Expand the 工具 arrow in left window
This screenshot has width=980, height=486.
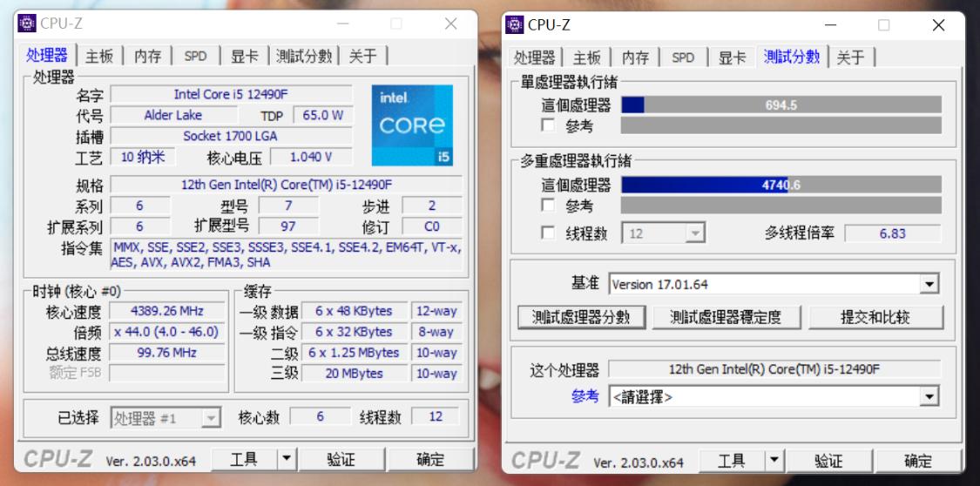click(287, 460)
